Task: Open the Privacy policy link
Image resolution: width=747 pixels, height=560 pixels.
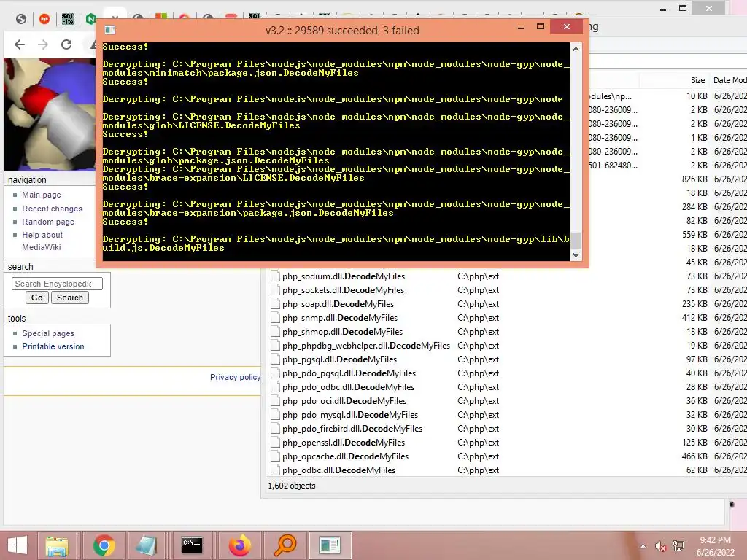Action: pos(236,377)
